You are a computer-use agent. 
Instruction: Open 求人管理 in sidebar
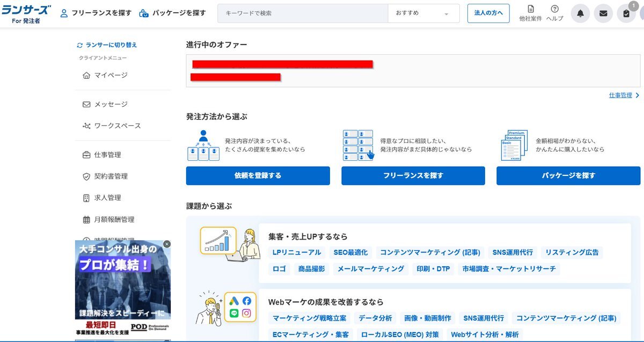pyautogui.click(x=108, y=198)
